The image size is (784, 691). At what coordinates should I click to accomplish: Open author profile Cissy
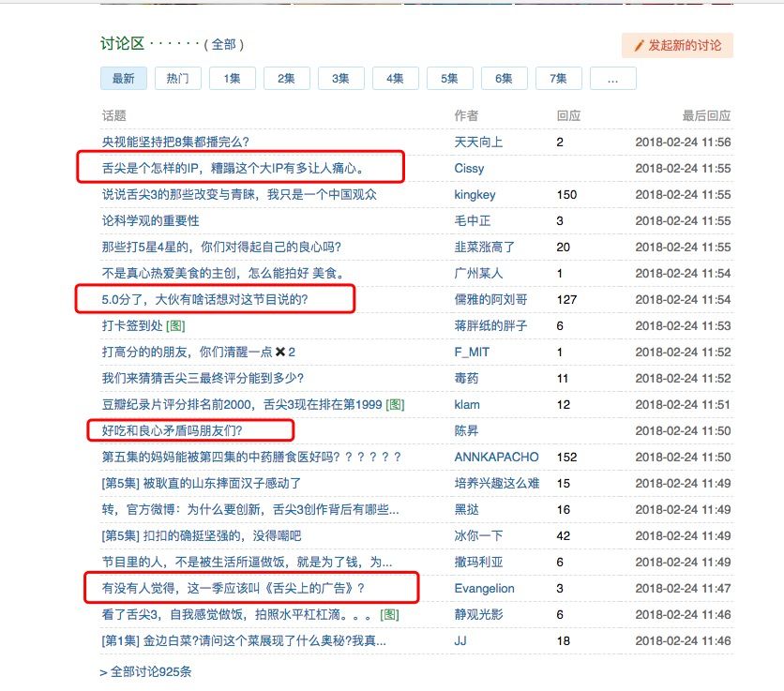coord(469,168)
